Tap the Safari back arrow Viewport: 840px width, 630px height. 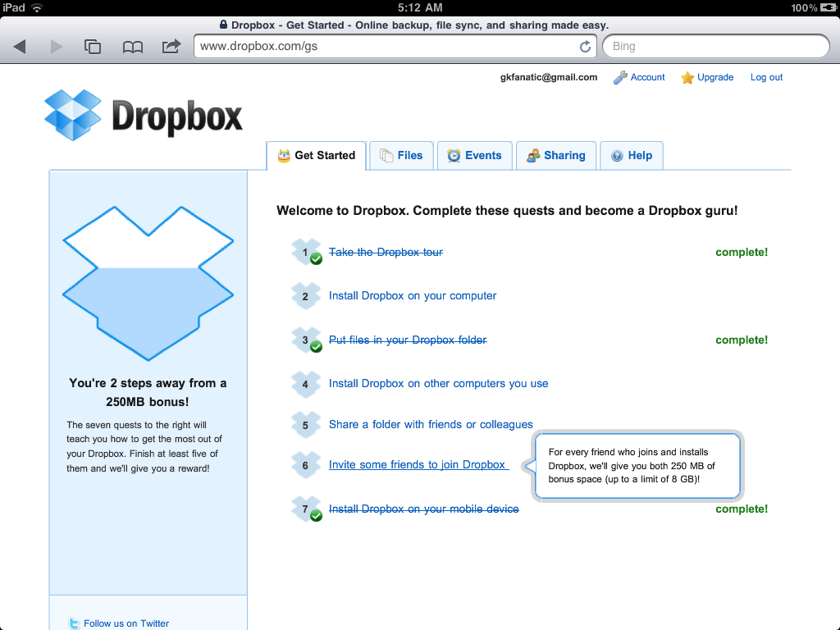21,47
